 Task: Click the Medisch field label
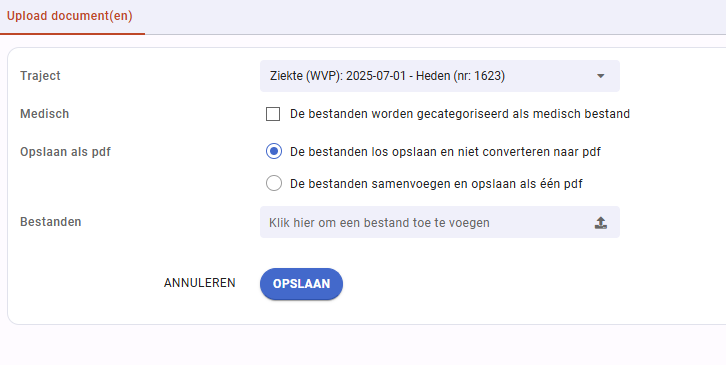[44, 114]
